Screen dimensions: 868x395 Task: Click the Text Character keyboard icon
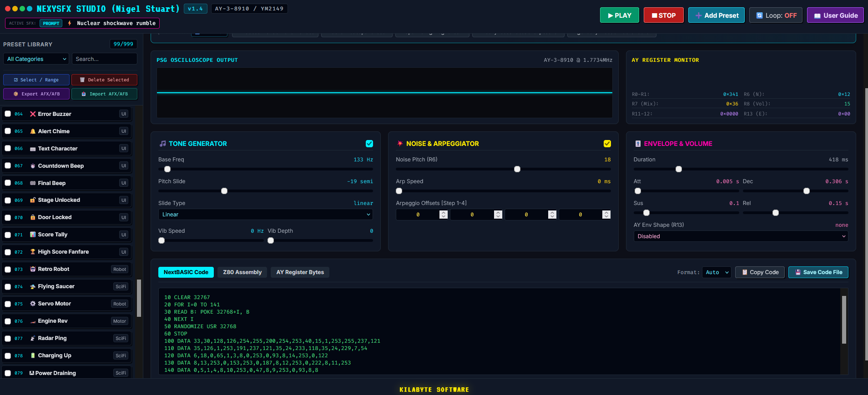pos(33,149)
